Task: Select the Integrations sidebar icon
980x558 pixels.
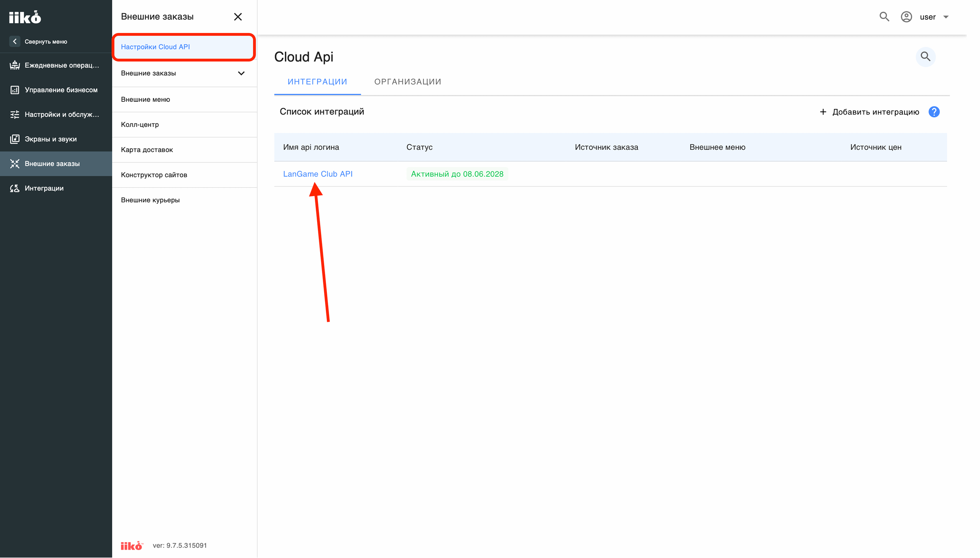Action: (15, 188)
